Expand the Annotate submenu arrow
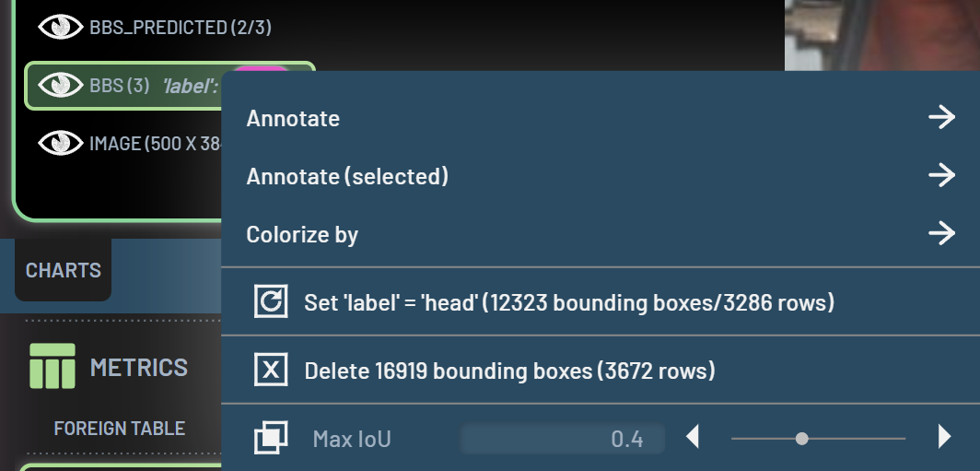 (940, 118)
